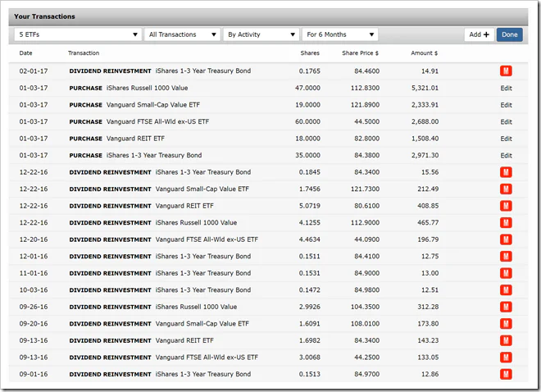Click red M icon for 10-03-16 row
This screenshot has height=392, width=541.
tap(506, 290)
